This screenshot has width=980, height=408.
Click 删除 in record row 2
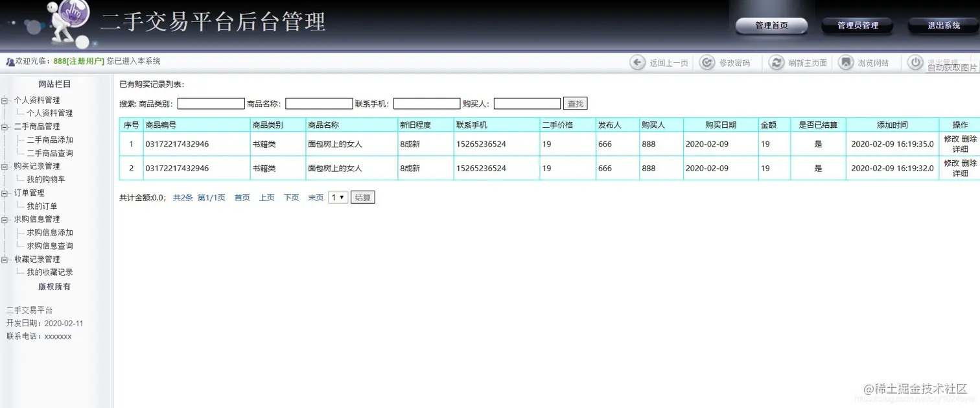[x=969, y=163]
